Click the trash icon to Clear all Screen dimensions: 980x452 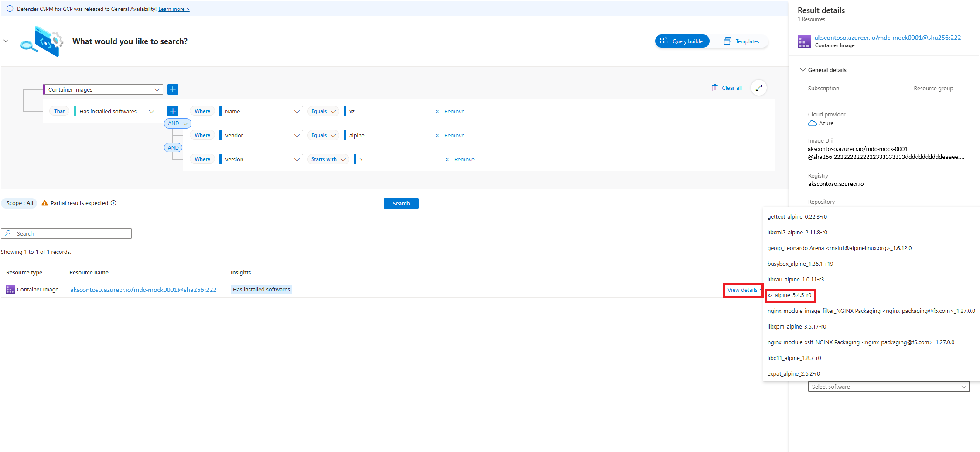pos(715,88)
